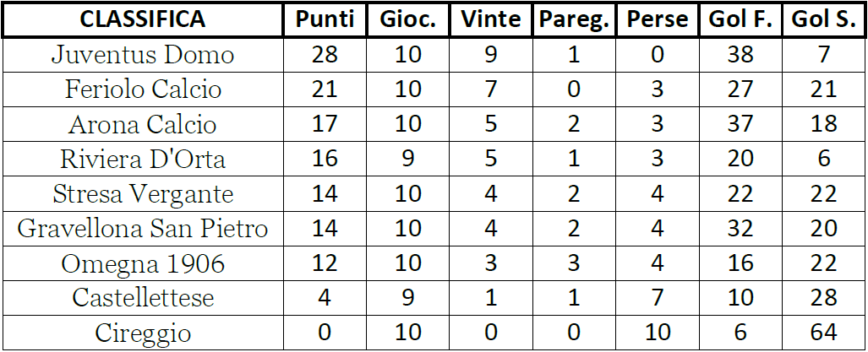This screenshot has width=868, height=352.
Task: Click the Pareg. column header
Action: (x=574, y=20)
